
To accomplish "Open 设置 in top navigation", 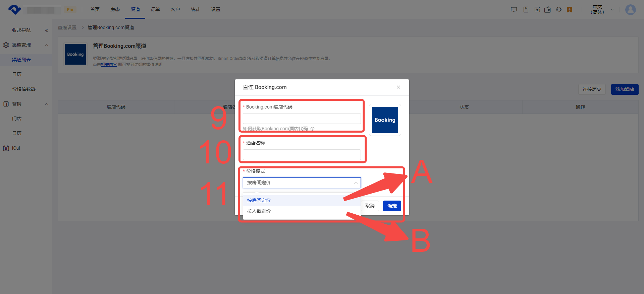I will point(216,10).
